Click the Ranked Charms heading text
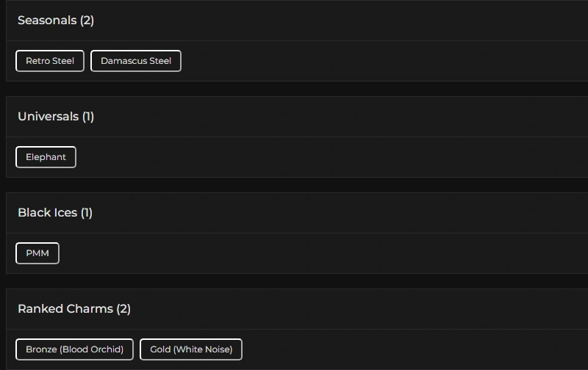The height and width of the screenshot is (370, 588). tap(74, 309)
